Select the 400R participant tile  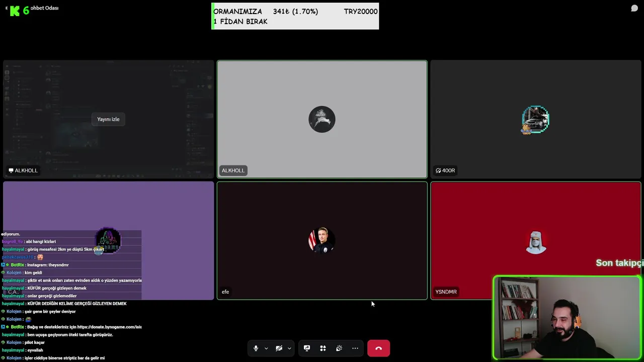point(536,119)
